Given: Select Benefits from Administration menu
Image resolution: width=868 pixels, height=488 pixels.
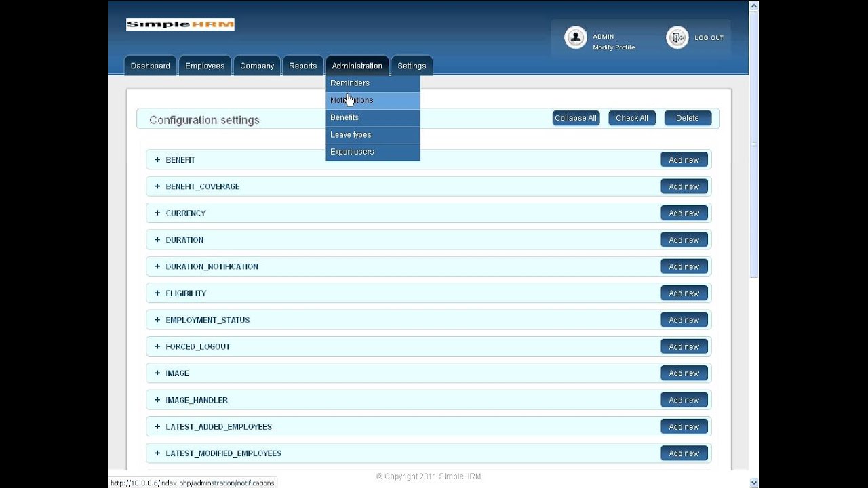Looking at the screenshot, I should (373, 117).
